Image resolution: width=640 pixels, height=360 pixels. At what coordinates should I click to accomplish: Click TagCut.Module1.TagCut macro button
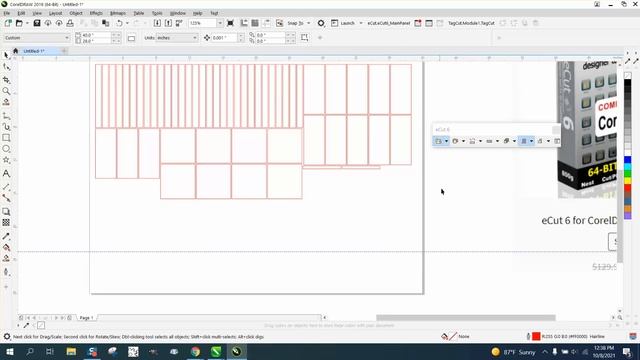[471, 23]
